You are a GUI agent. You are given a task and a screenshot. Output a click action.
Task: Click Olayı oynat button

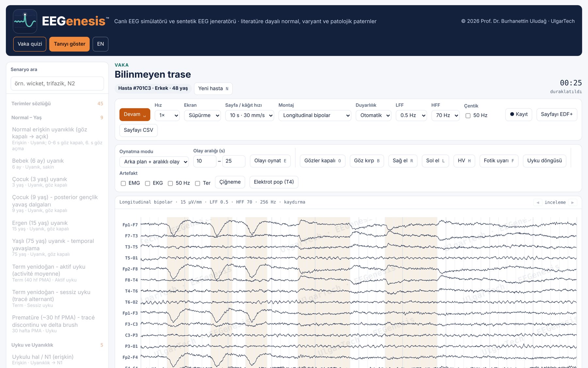(270, 161)
